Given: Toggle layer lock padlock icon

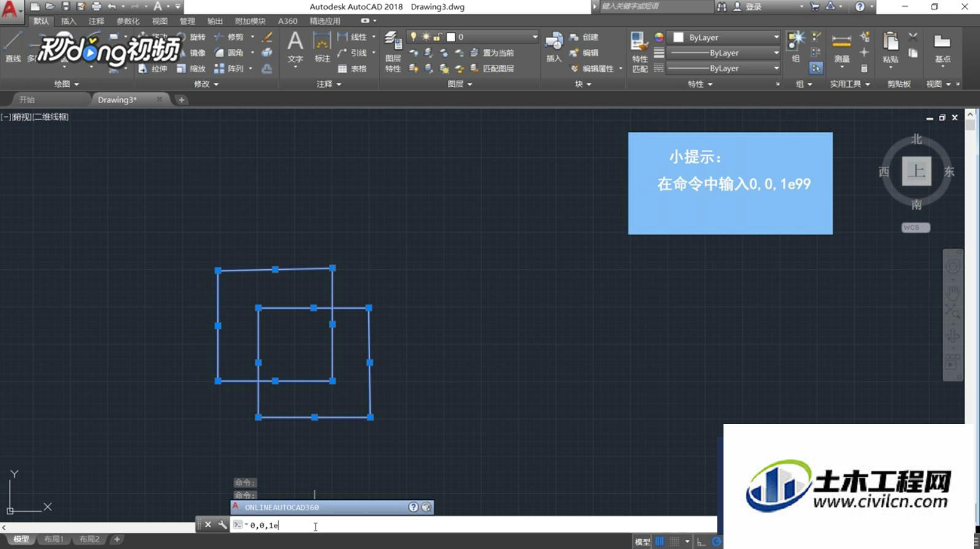Looking at the screenshot, I should (x=437, y=37).
